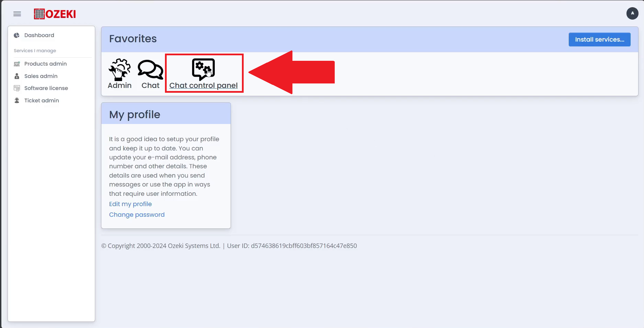Select Dashboard in the sidebar
The width and height of the screenshot is (644, 328).
39,35
